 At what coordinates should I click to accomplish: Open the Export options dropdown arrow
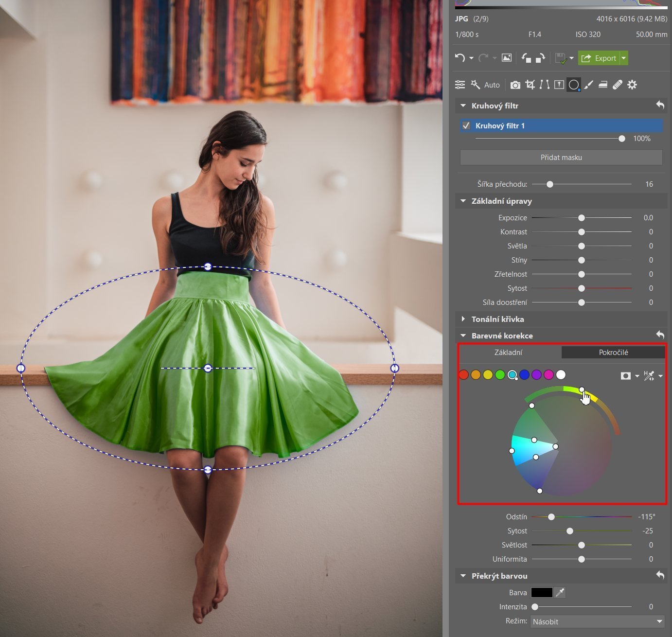(x=624, y=58)
